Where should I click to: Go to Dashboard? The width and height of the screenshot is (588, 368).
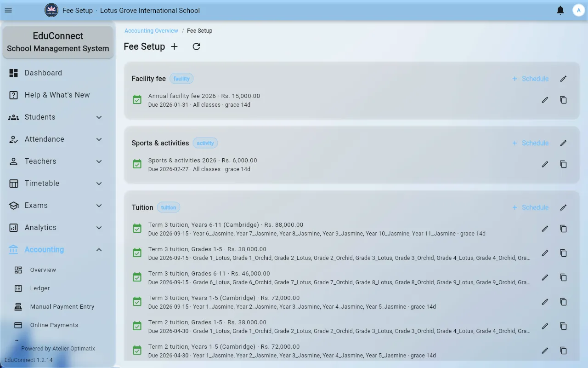click(57, 73)
